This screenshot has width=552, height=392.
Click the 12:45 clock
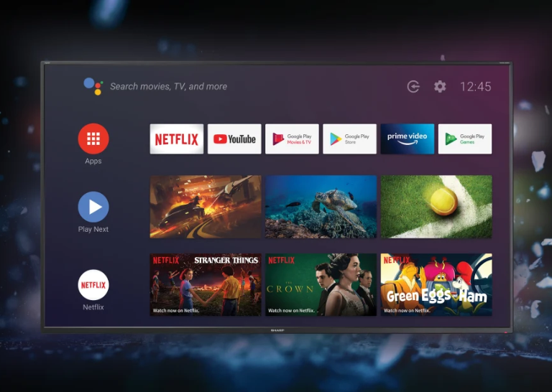[x=476, y=87]
